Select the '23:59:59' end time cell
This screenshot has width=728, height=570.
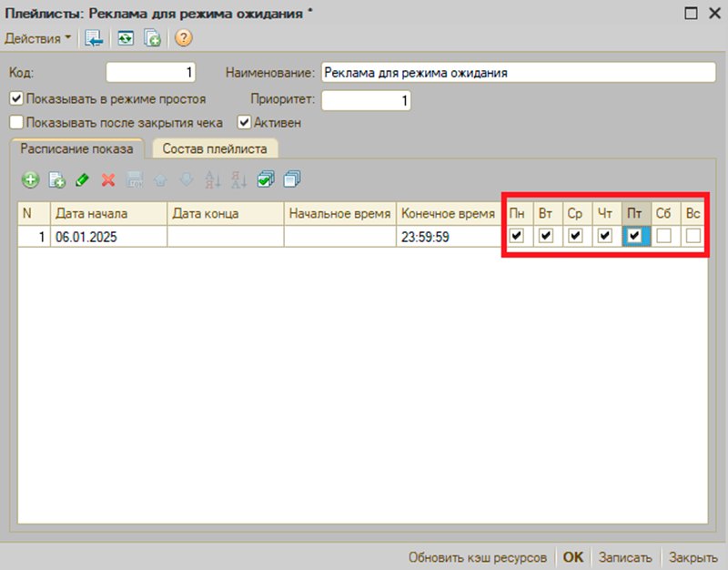click(449, 237)
